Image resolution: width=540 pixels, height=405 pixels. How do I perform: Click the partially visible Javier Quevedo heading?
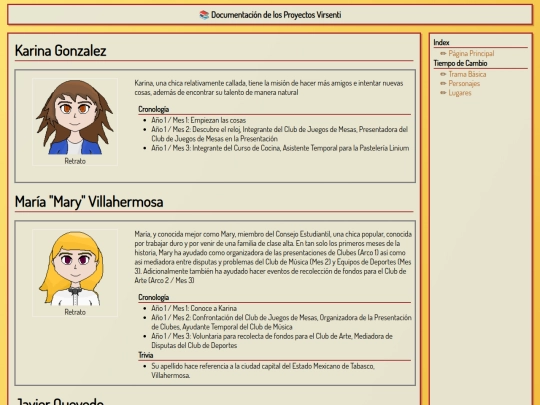(60, 401)
